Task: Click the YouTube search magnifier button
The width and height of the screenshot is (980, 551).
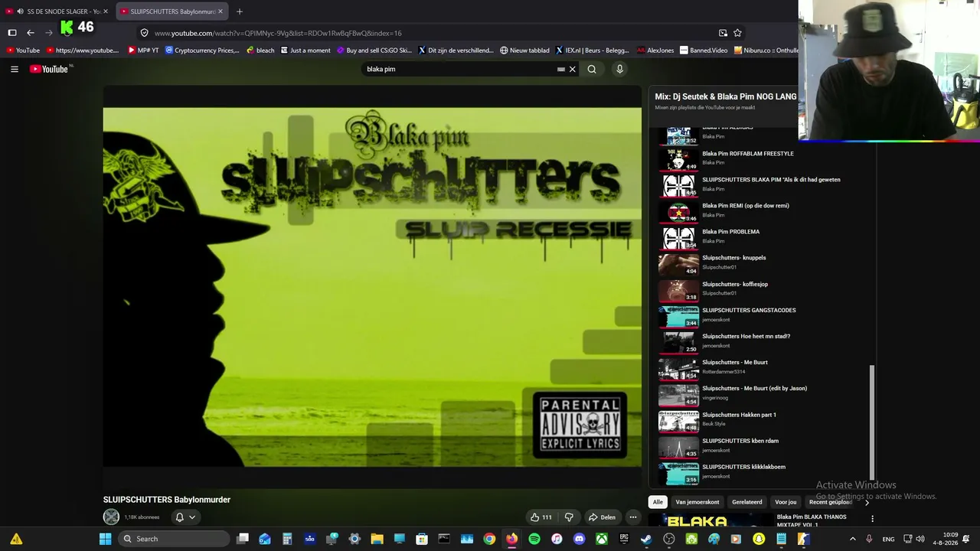Action: tap(592, 69)
